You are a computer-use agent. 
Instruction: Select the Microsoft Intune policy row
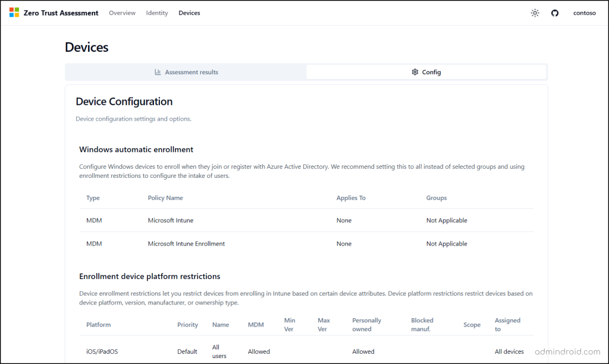tap(171, 220)
